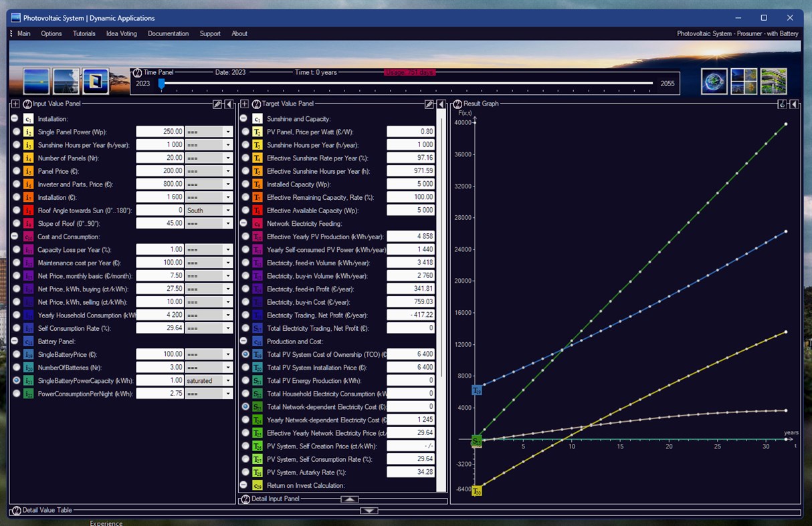The height and width of the screenshot is (526, 812).
Task: Click the edit pencil icon in Input Value Panel
Action: tap(217, 104)
